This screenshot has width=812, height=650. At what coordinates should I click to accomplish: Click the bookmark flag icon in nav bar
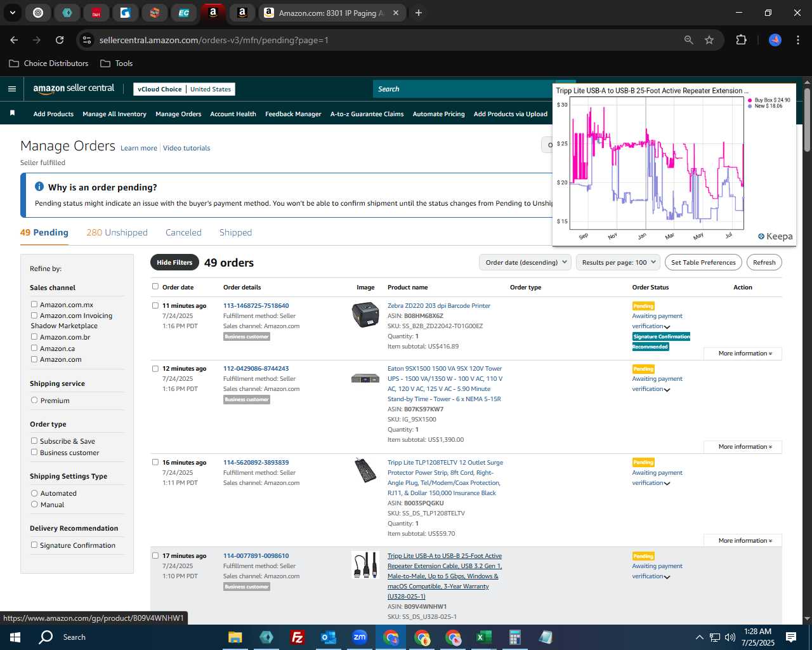pos(12,114)
